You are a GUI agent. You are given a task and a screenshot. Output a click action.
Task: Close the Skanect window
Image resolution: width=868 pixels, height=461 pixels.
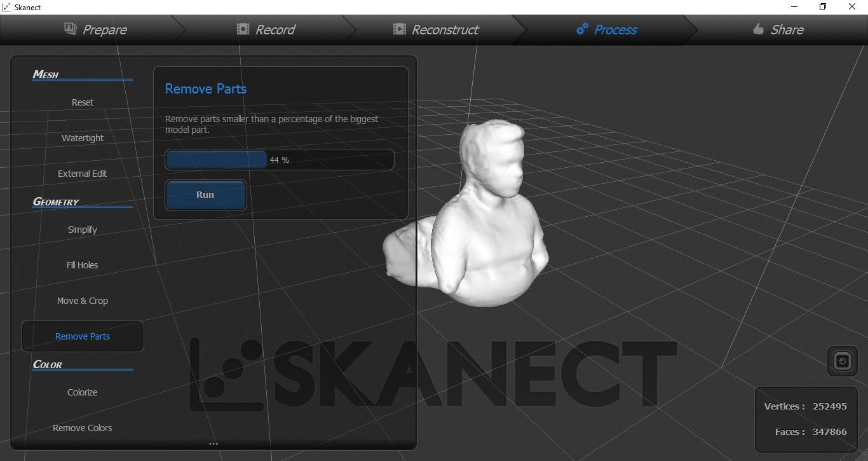coord(852,7)
